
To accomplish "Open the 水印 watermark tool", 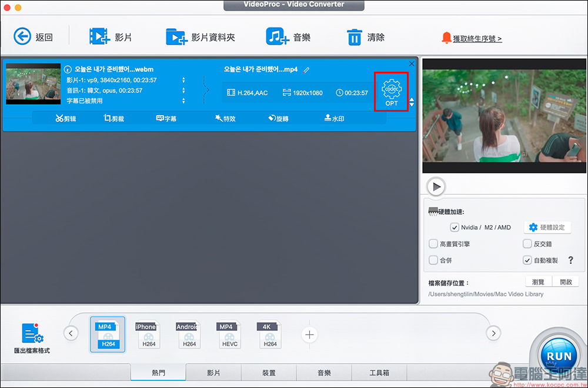I will click(328, 118).
